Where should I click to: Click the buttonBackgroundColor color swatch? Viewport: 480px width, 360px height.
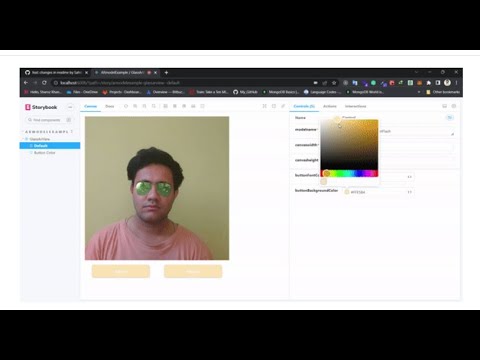point(347,192)
